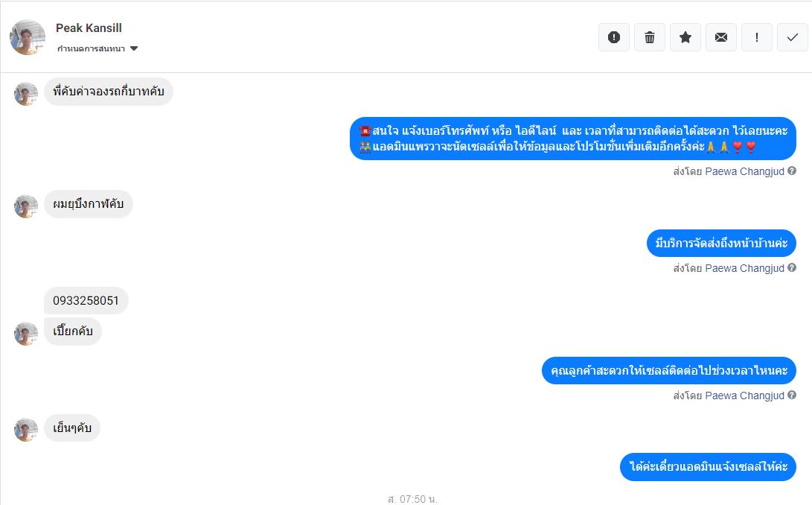Select the phone number message 0933258051
812x505 pixels.
pyautogui.click(x=86, y=301)
